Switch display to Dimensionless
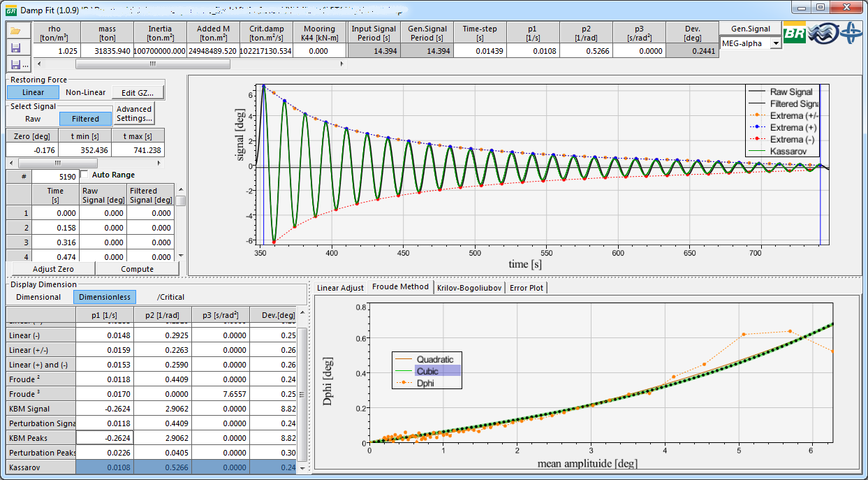This screenshot has height=480, width=868. pyautogui.click(x=105, y=297)
